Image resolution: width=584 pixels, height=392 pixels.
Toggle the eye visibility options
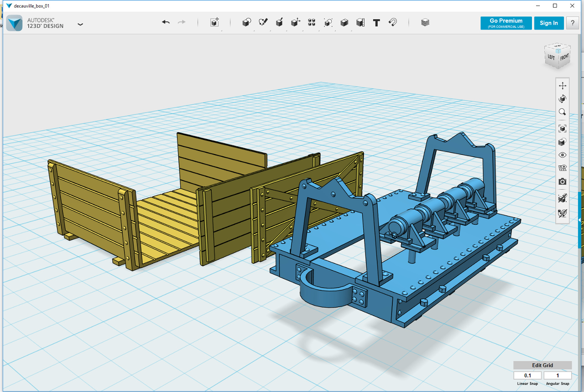(563, 155)
